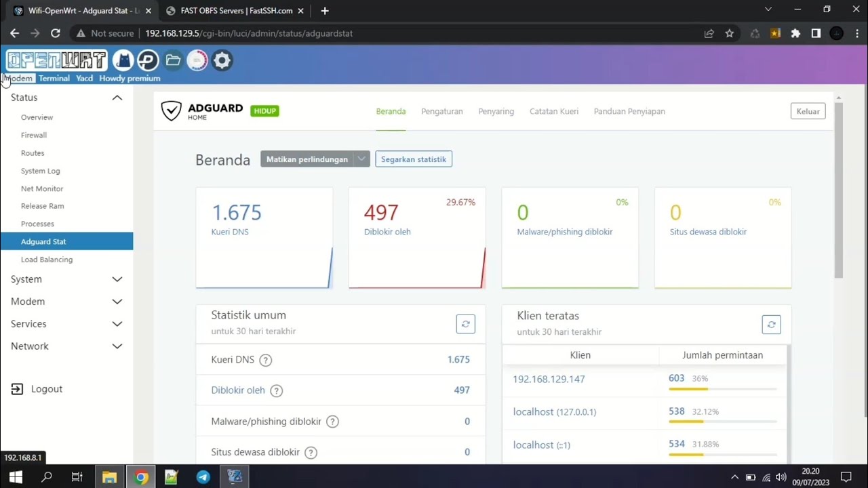Switch to the Pengaturan tab
Screen dimensions: 868x488
[442, 111]
